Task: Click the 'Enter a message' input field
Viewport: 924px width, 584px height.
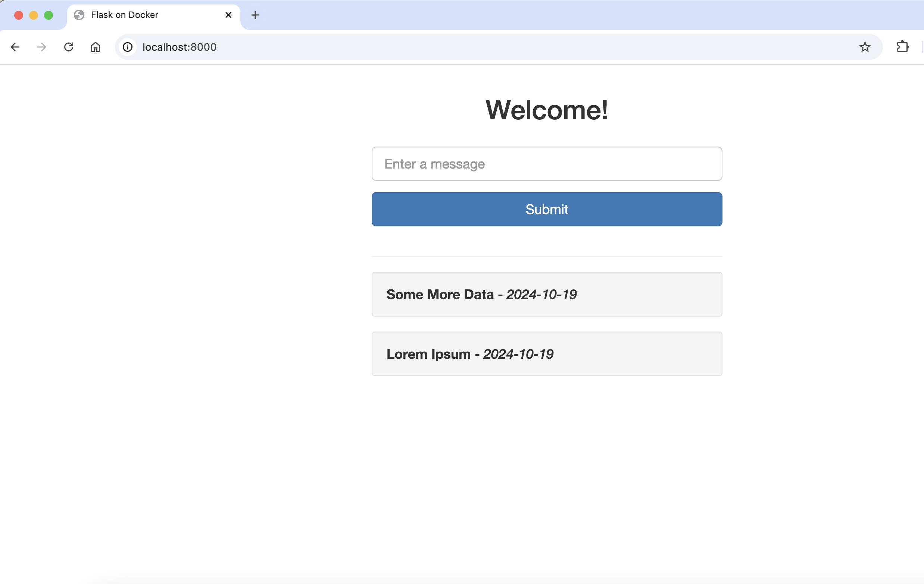Action: (x=546, y=164)
